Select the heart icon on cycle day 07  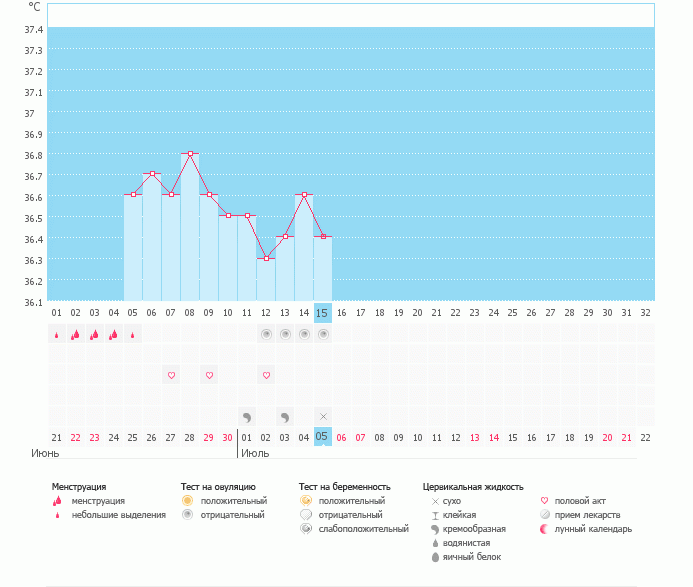click(x=171, y=375)
